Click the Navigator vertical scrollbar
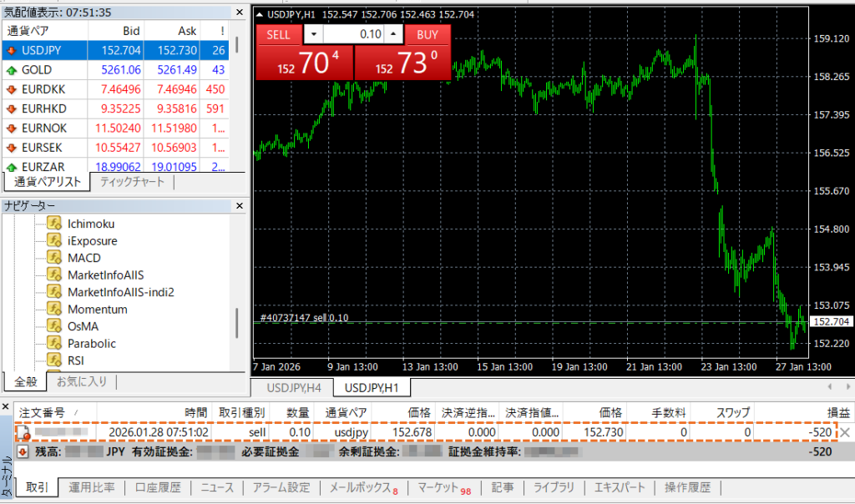The image size is (855, 504). (x=237, y=321)
